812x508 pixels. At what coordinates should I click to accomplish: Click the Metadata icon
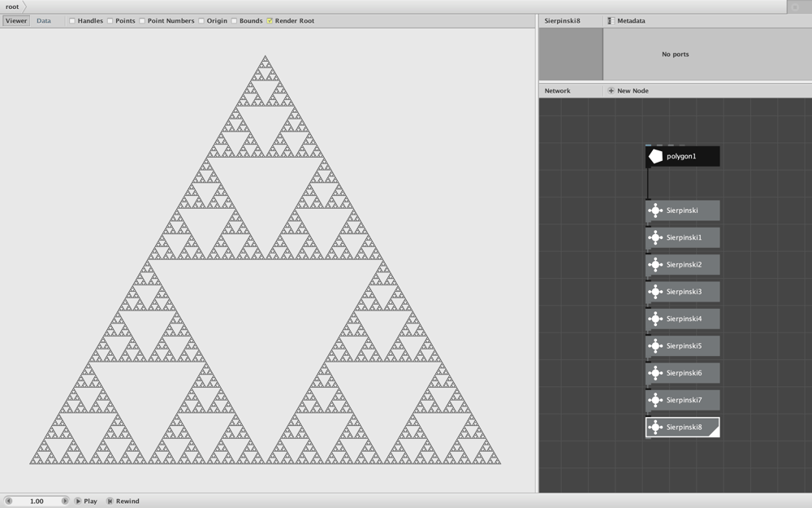611,21
